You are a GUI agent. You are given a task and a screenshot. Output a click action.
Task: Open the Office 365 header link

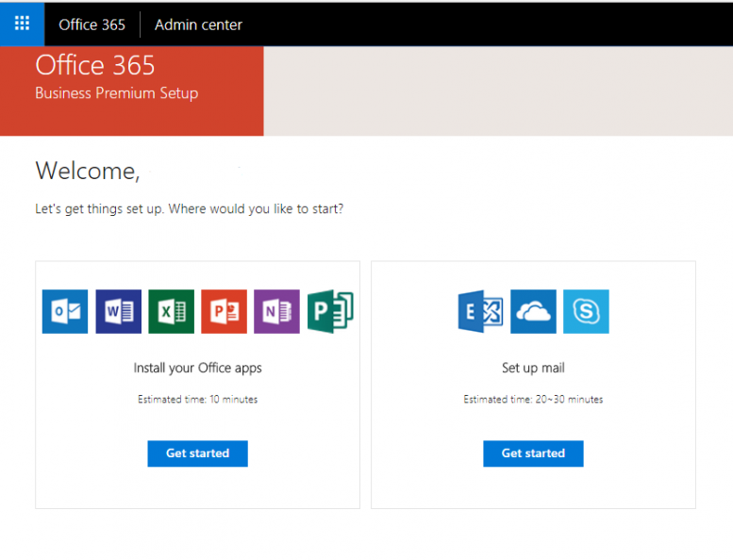pos(92,25)
